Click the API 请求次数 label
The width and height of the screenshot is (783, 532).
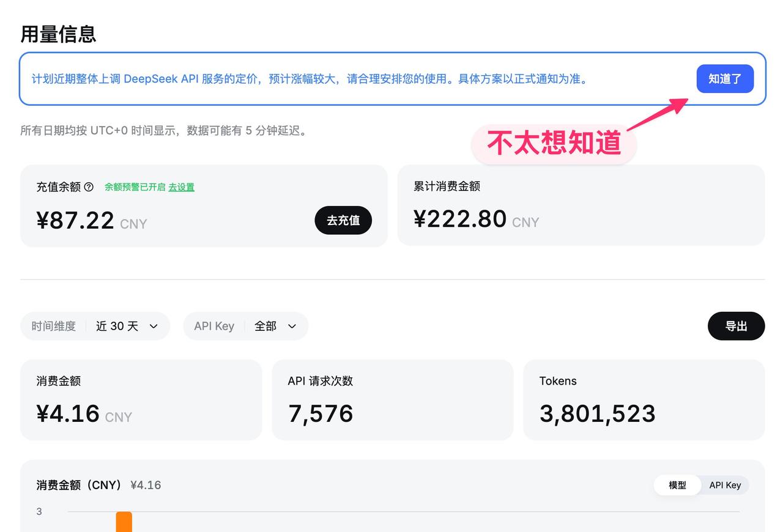[321, 381]
